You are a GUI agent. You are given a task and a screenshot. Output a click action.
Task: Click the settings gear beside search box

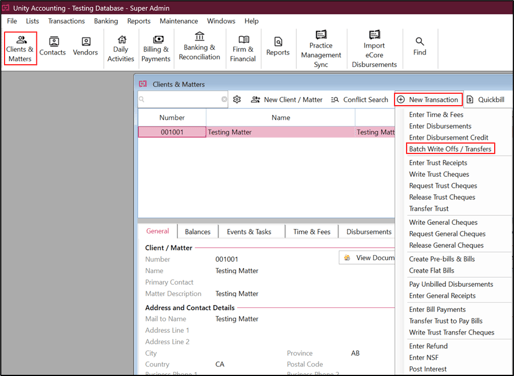coord(237,99)
